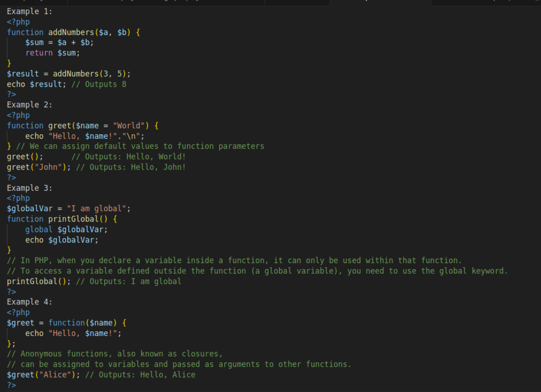The image size is (541, 392).
Task: Click the "global $globalVar;" statement
Action: [x=66, y=229]
